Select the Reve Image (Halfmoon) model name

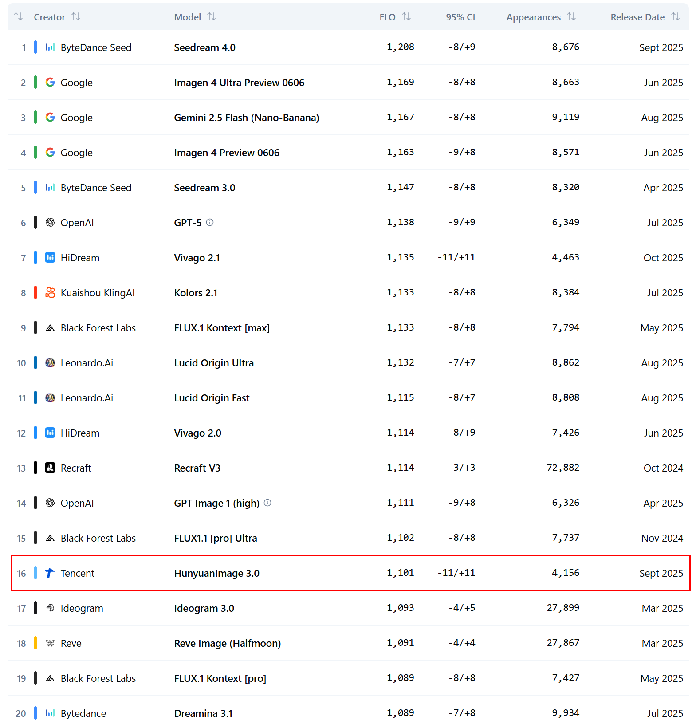tap(228, 643)
